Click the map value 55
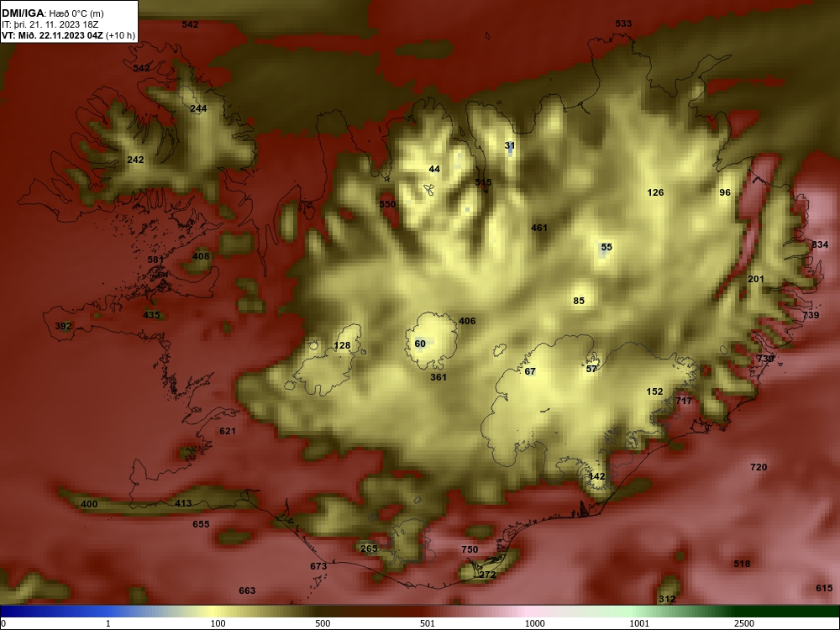This screenshot has height=630, width=840. click(606, 247)
